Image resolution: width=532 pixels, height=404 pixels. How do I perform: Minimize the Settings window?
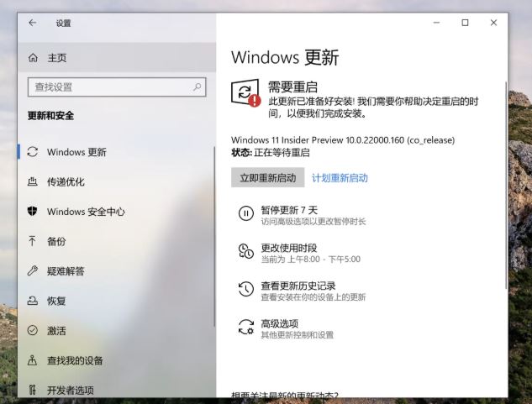[437, 23]
